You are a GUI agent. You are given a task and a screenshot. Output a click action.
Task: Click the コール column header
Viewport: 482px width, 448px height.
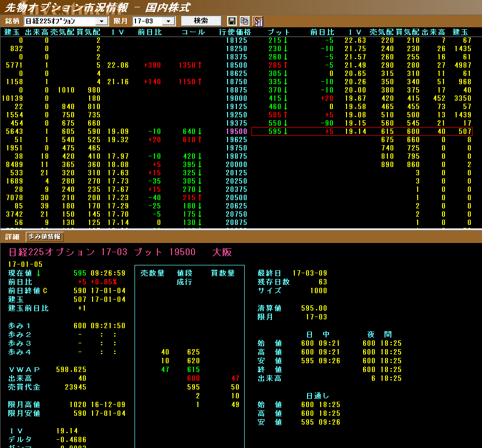(x=193, y=32)
